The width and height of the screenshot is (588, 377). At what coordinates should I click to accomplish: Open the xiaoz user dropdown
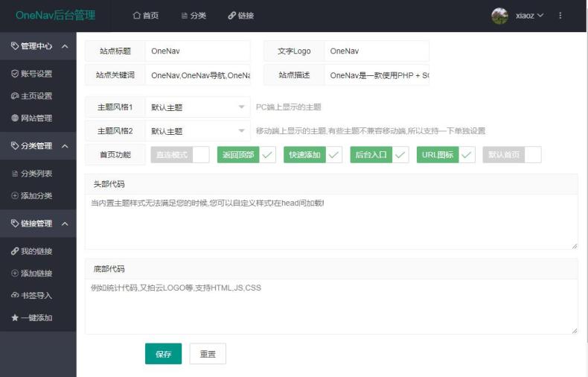pos(528,16)
